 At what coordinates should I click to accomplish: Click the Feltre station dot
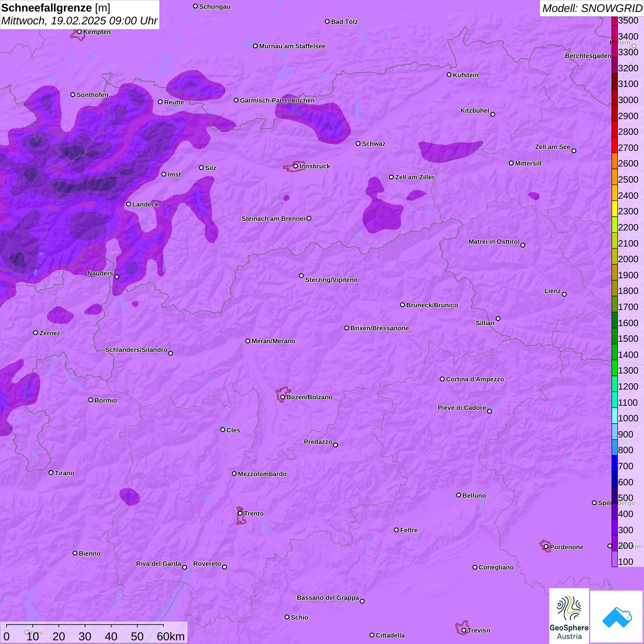[x=396, y=530]
